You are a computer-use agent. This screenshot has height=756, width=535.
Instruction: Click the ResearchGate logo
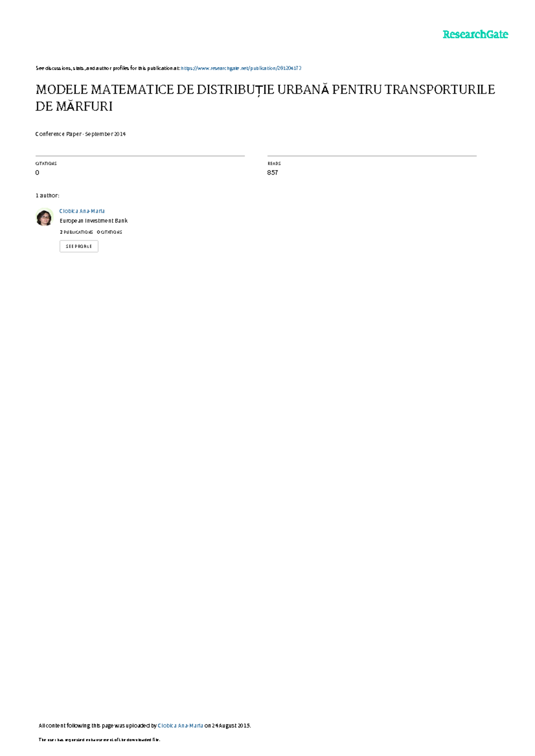475,35
